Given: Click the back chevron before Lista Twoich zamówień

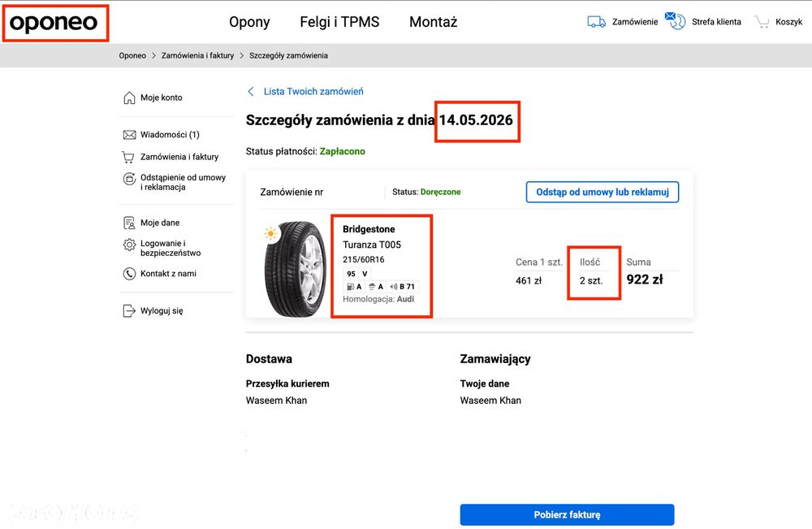Looking at the screenshot, I should click(x=251, y=92).
